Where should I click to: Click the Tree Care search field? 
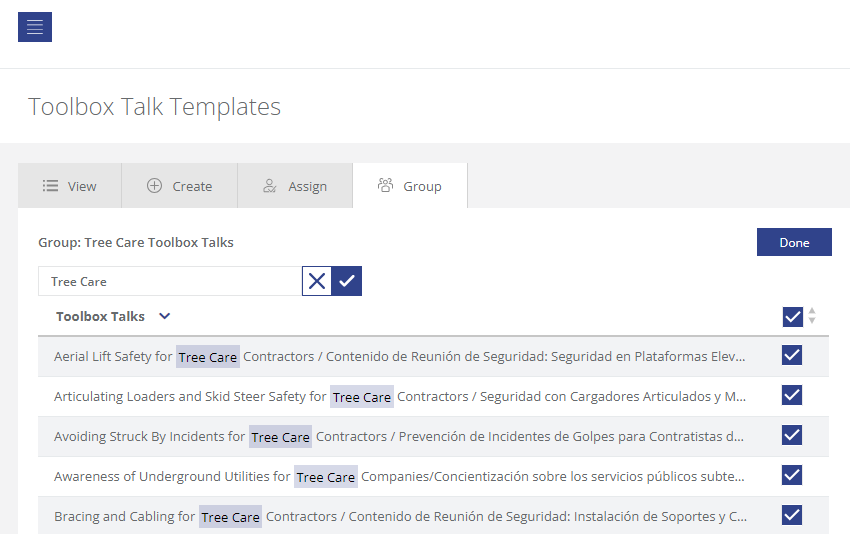(x=170, y=281)
